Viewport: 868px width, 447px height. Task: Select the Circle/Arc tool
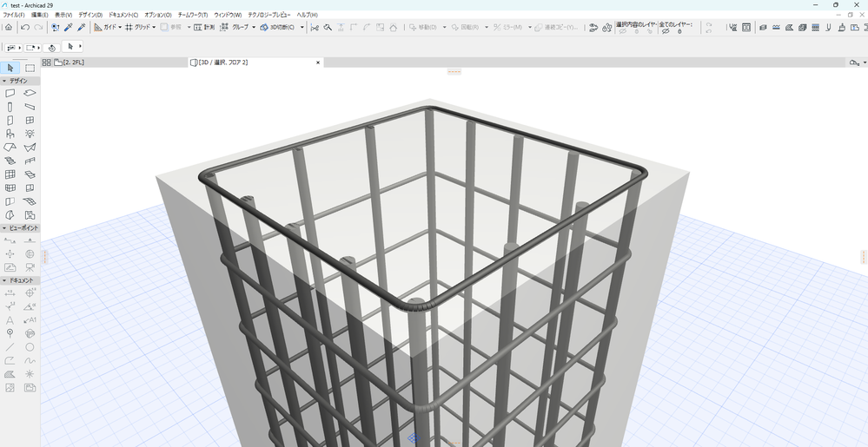coord(30,347)
